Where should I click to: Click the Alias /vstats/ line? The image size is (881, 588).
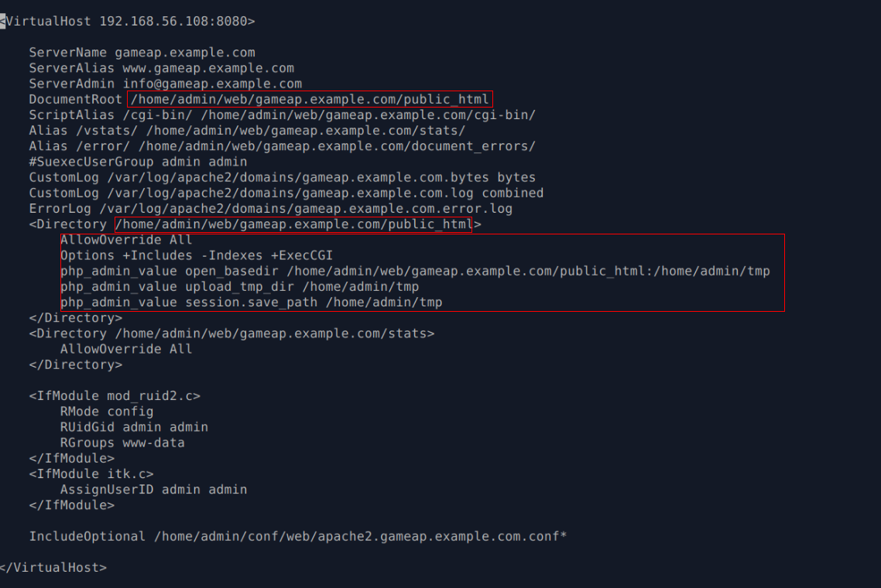pos(247,131)
